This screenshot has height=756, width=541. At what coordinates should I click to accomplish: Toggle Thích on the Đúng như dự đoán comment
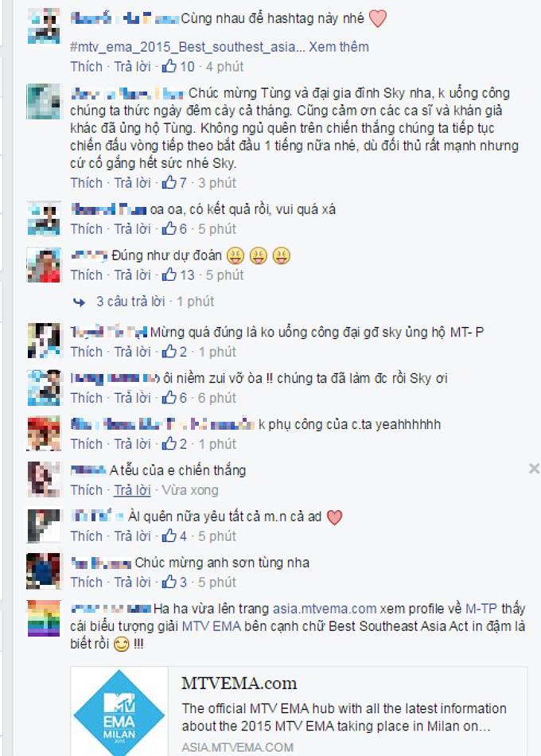86,275
